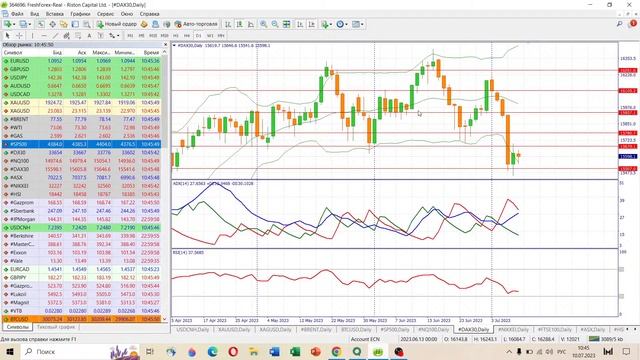Switch to the Тиковый график tab
This screenshot has height=360, width=640.
click(56, 327)
